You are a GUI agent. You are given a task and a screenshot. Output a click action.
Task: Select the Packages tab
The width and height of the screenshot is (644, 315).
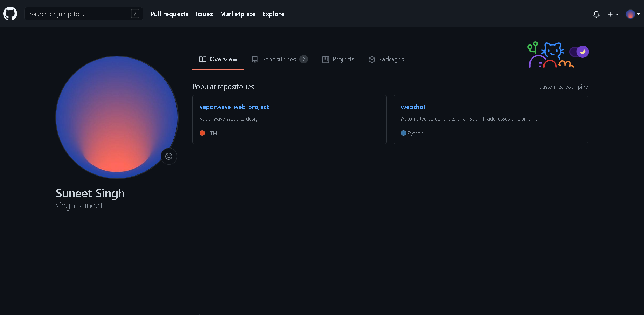click(x=386, y=59)
